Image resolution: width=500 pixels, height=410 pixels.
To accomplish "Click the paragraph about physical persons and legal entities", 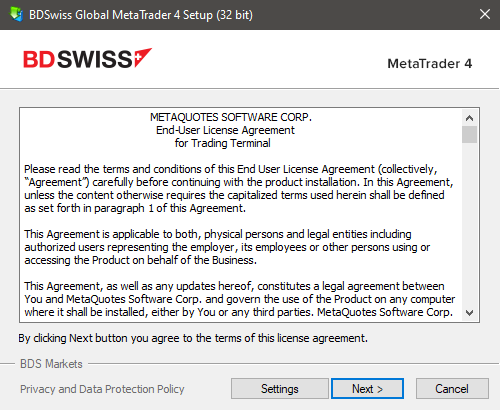I will (x=227, y=247).
